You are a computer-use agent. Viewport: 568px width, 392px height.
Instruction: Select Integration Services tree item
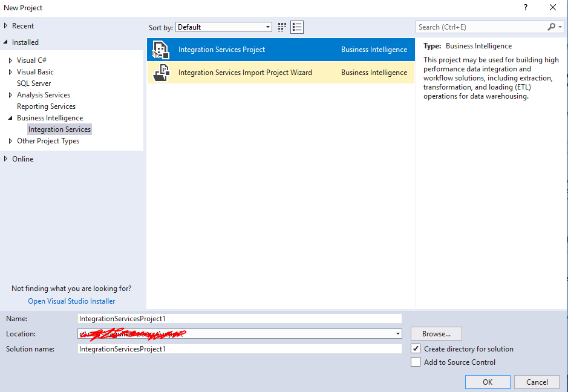59,129
